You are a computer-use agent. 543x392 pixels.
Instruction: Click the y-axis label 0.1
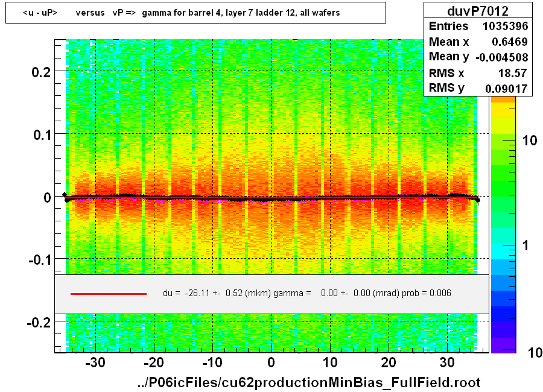42,134
